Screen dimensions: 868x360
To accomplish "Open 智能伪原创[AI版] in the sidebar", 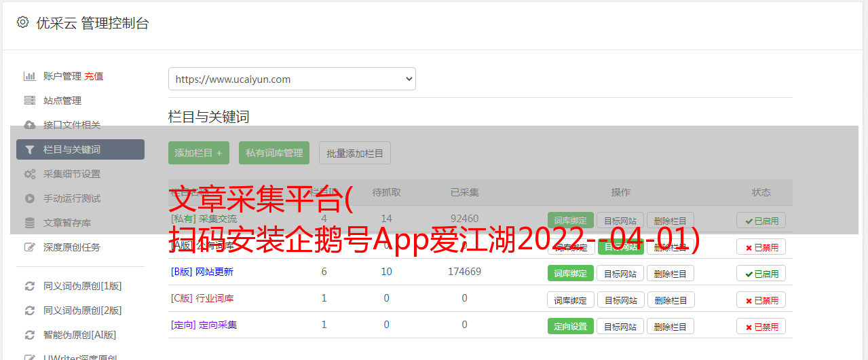I will click(x=80, y=335).
